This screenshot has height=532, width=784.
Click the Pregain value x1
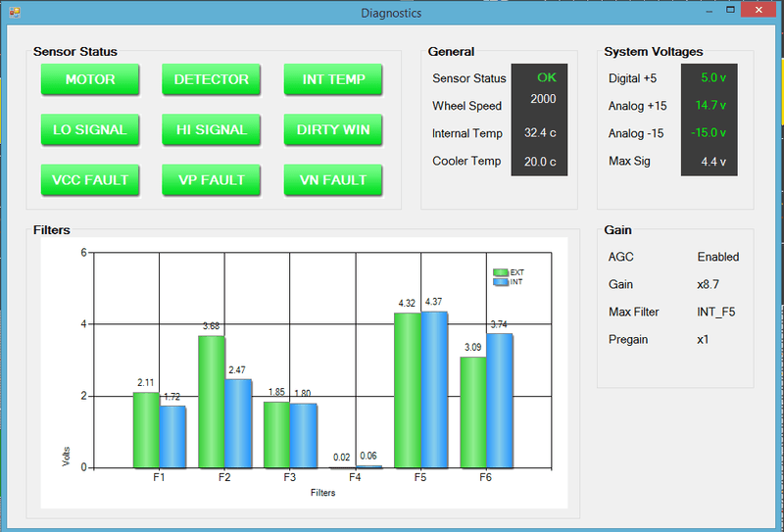[x=703, y=340]
